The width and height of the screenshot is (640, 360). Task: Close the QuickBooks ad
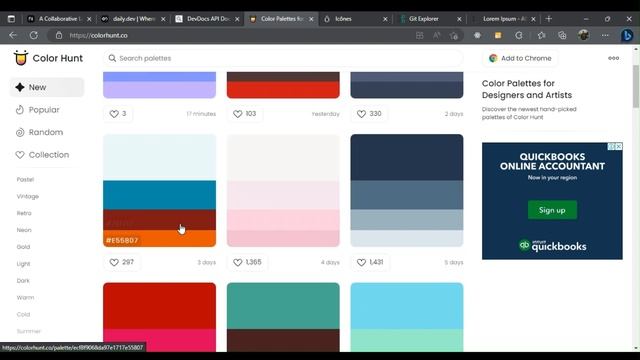pyautogui.click(x=619, y=146)
